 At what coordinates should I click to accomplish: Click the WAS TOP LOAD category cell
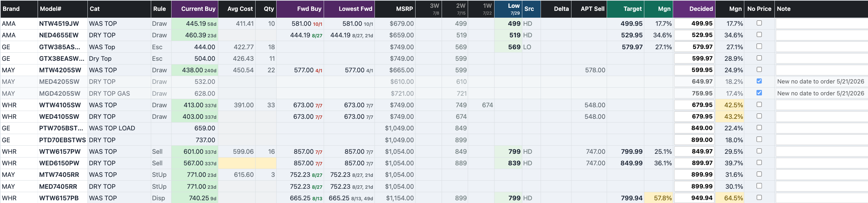(x=119, y=128)
